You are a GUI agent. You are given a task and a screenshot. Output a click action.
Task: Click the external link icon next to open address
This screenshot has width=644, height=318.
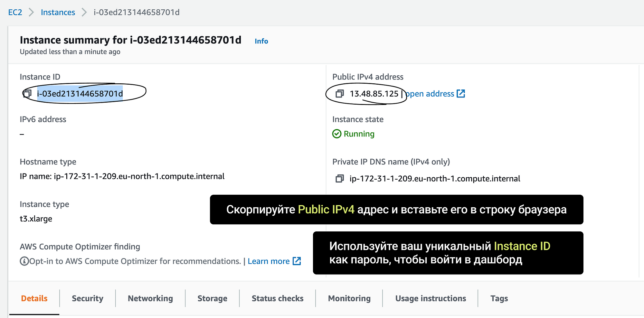[461, 94]
